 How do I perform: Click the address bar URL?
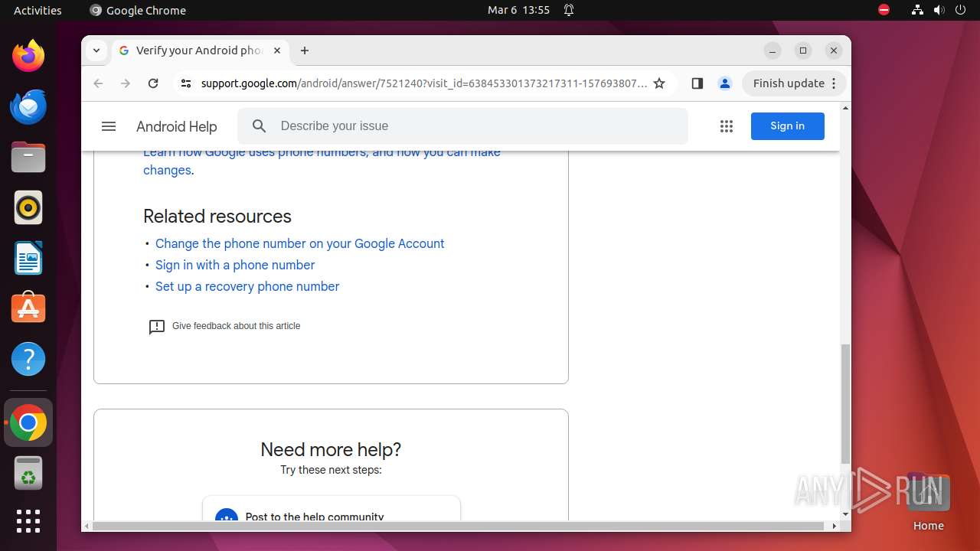[423, 83]
